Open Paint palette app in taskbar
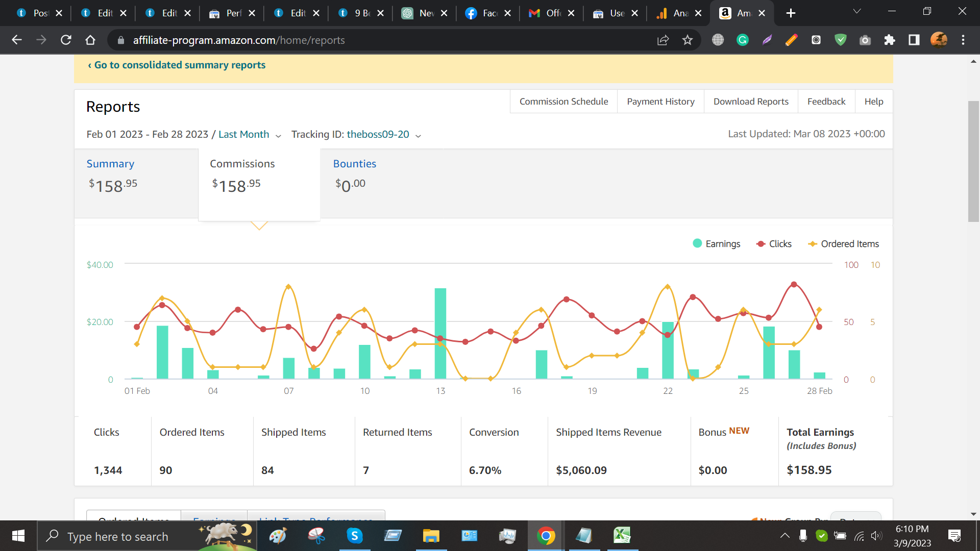The height and width of the screenshot is (551, 980). tap(278, 536)
